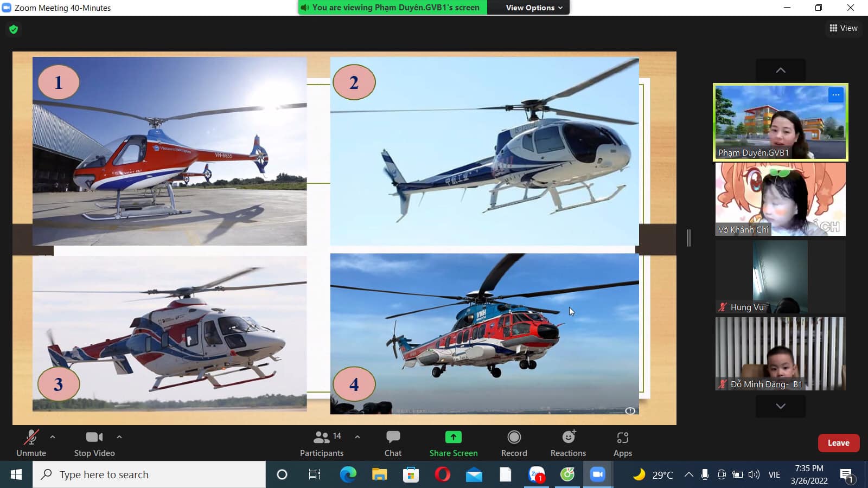Image resolution: width=868 pixels, height=488 pixels.
Task: Leave the meeting
Action: pos(838,443)
